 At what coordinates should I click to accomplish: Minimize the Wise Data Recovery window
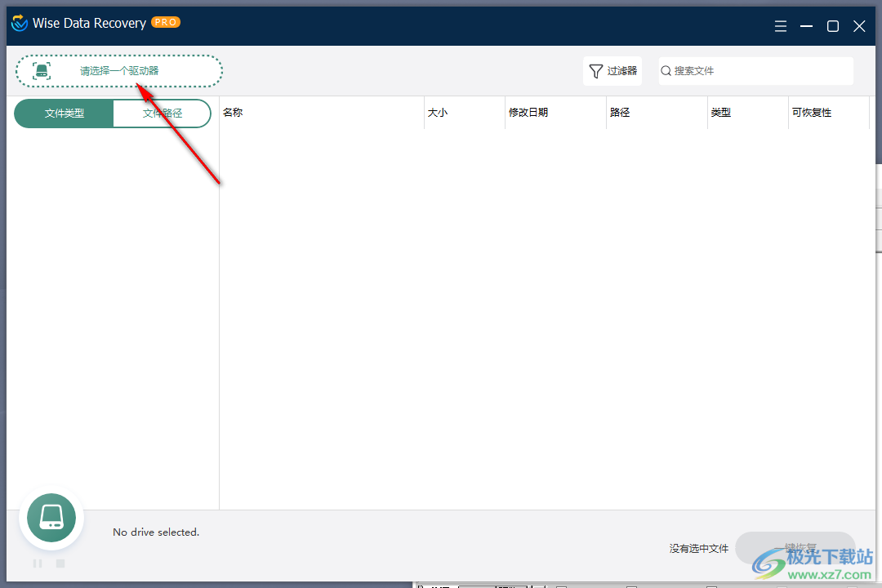[x=807, y=26]
